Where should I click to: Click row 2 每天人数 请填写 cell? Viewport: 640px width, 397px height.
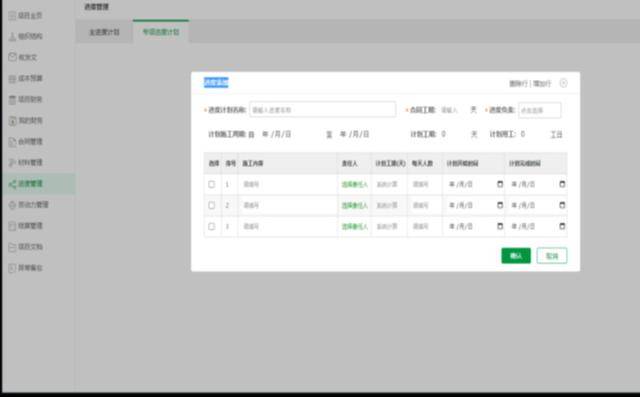424,205
